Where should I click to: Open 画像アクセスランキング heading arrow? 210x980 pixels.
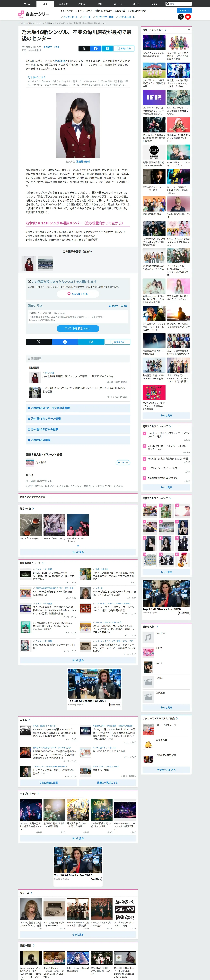tap(170, 498)
